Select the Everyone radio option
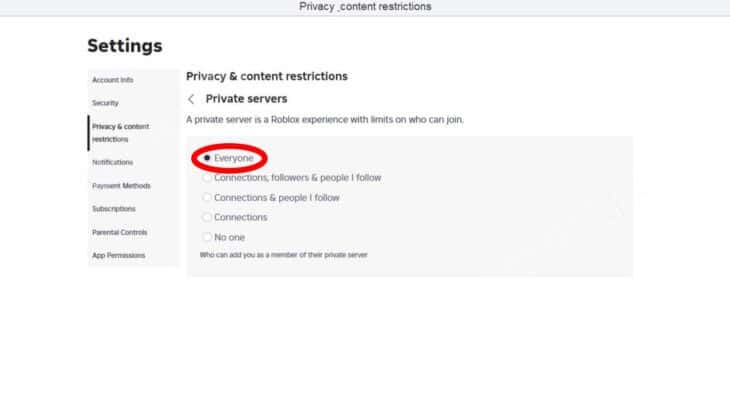Viewport: 730px width, 410px height. [x=207, y=158]
